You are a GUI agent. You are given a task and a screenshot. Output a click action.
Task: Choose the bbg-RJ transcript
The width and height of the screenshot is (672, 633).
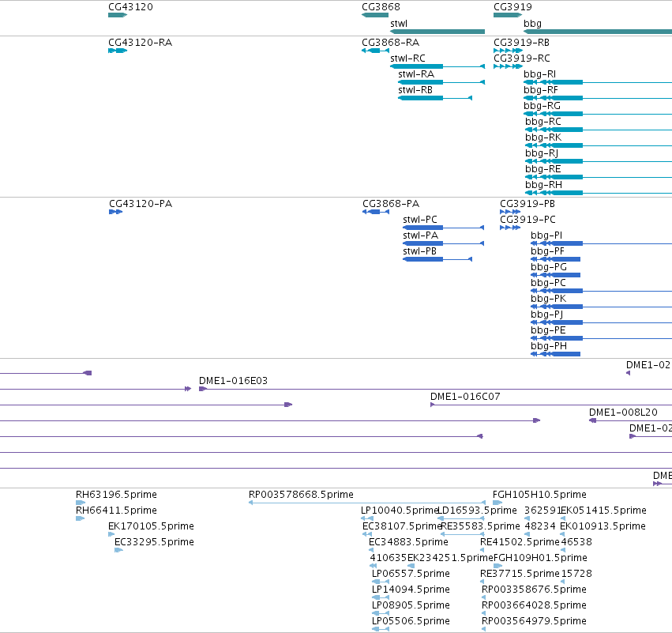(x=542, y=153)
